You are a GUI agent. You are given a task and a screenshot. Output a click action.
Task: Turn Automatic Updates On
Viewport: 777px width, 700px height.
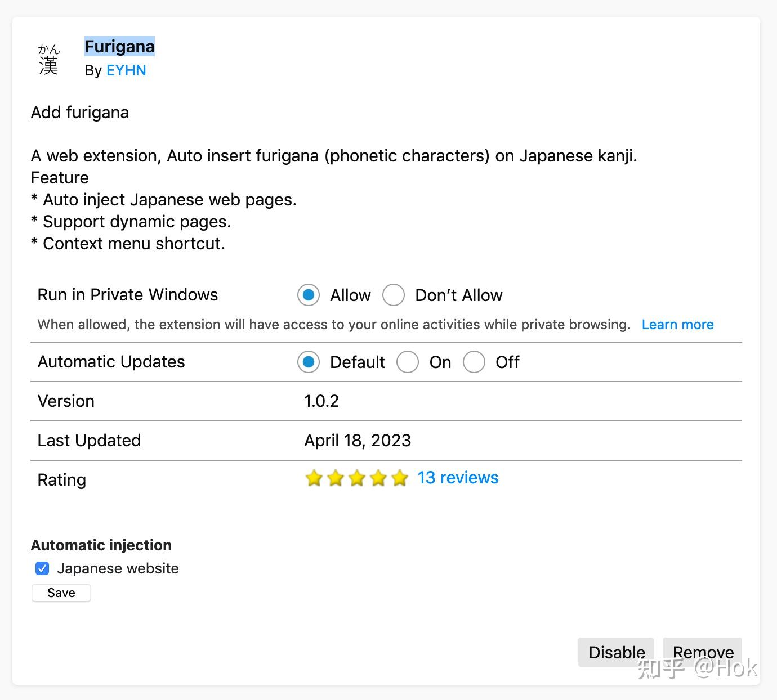pos(408,362)
